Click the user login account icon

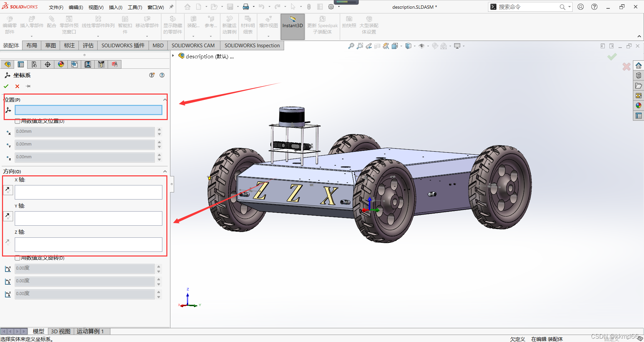click(x=581, y=7)
